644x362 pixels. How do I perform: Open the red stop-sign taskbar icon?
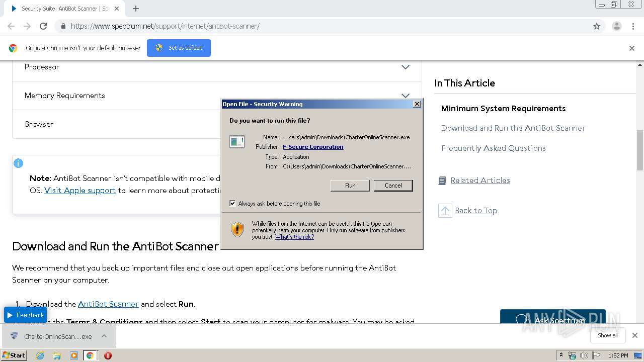[x=108, y=355]
